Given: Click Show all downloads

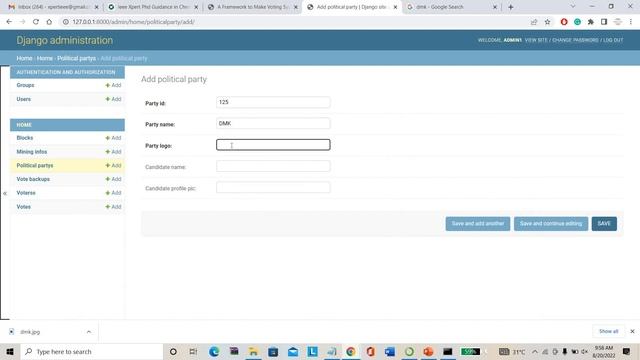Looking at the screenshot, I should tap(609, 331).
